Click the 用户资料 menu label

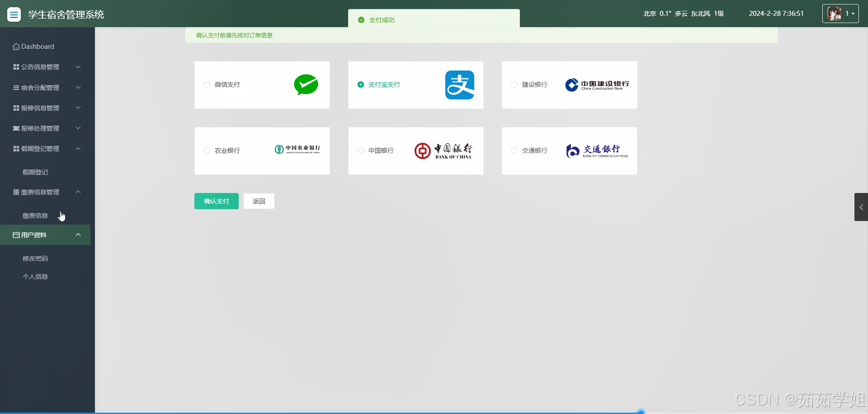(34, 235)
